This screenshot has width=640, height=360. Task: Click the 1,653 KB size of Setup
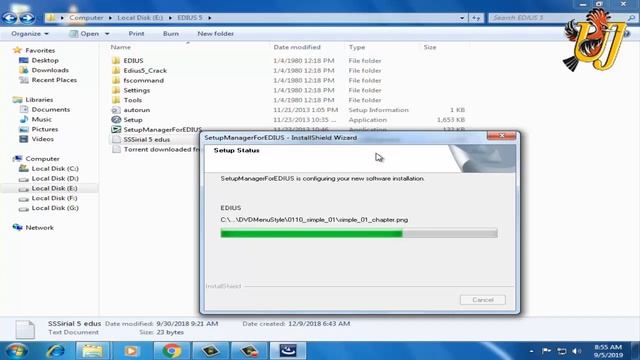[x=451, y=120]
